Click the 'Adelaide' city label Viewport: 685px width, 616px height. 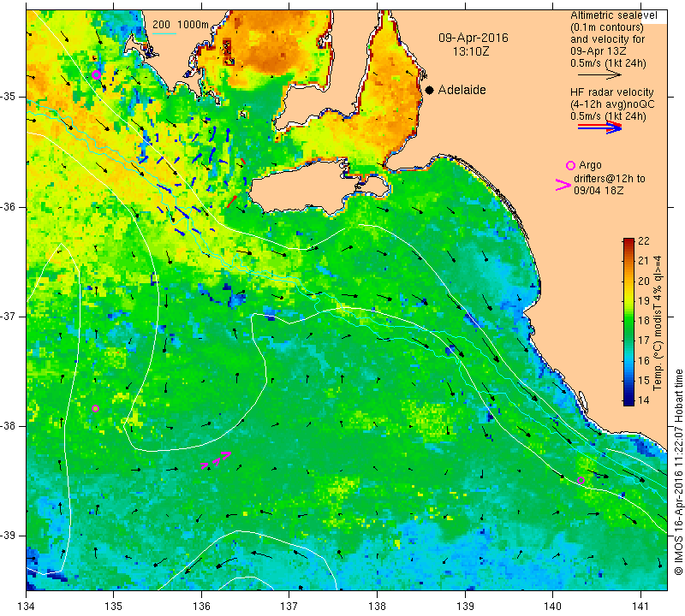point(462,90)
